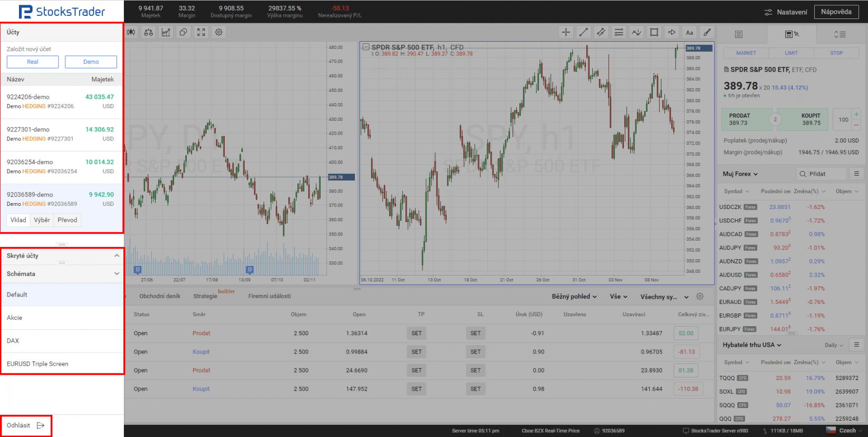The height and width of the screenshot is (437, 868).
Task: Open the Strategie builder tab
Action: (x=214, y=295)
